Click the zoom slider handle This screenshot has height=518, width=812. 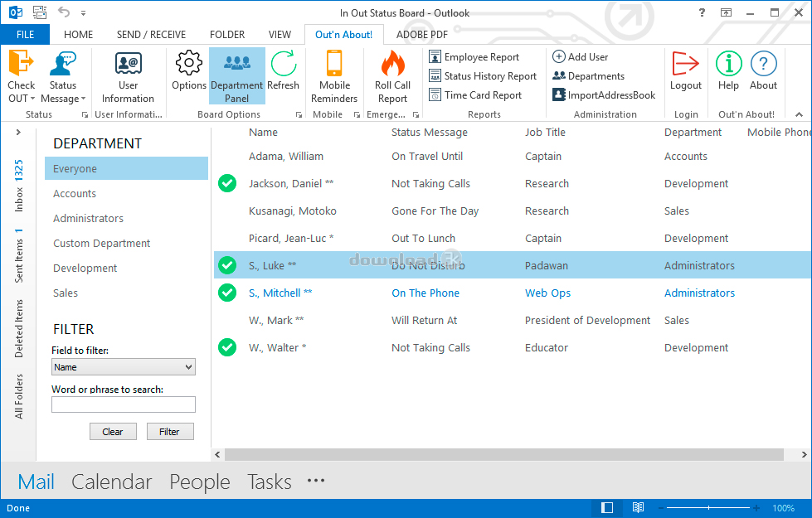point(708,508)
